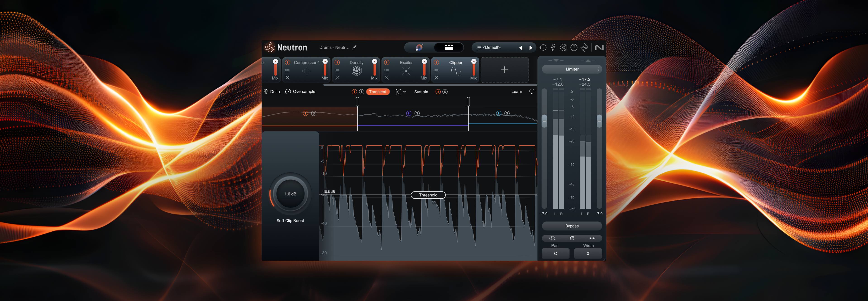Solo the mid band
This screenshot has width=868, height=301.
coord(417,113)
